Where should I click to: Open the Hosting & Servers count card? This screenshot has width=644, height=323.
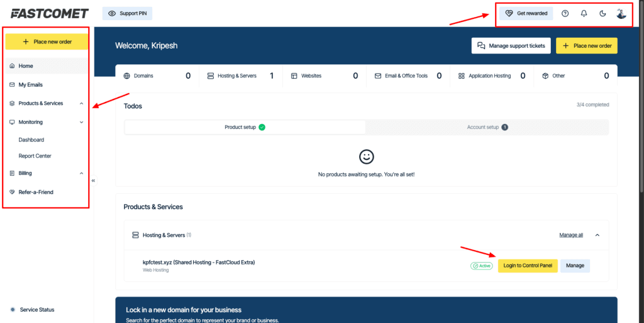(241, 76)
